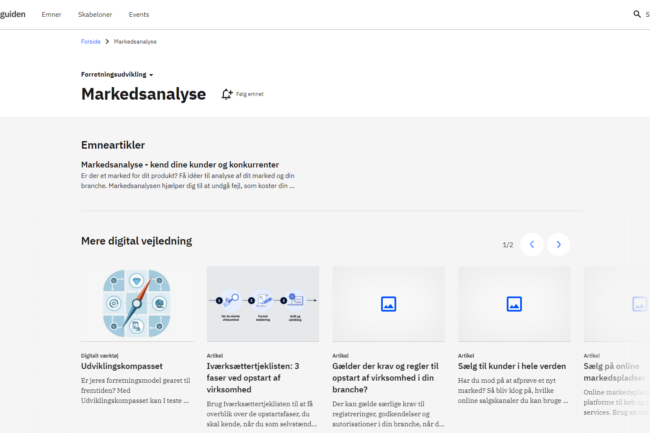Open 'Sælg til kunder i hele verden'

pos(512,366)
